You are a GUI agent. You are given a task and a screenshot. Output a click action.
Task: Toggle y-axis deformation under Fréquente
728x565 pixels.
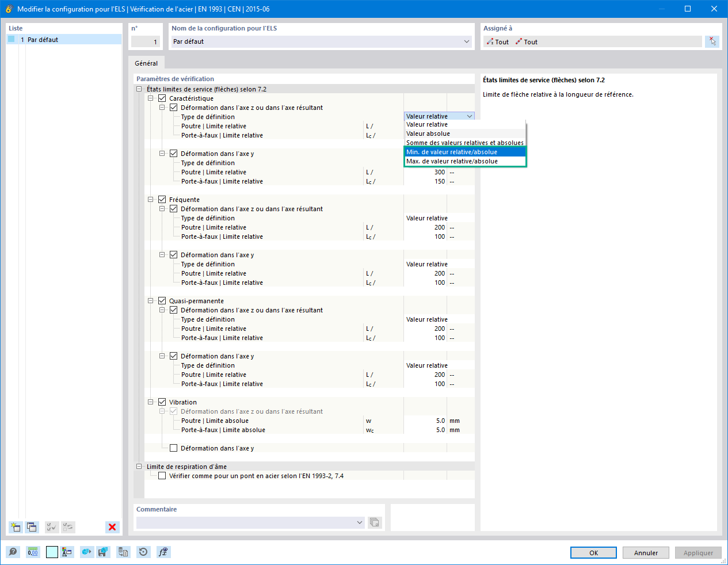tap(173, 255)
